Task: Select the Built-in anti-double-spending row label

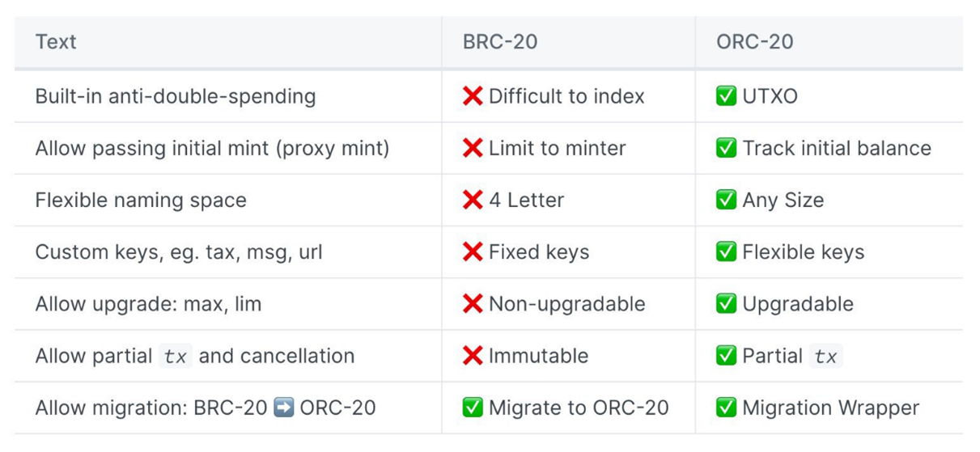Action: click(176, 96)
